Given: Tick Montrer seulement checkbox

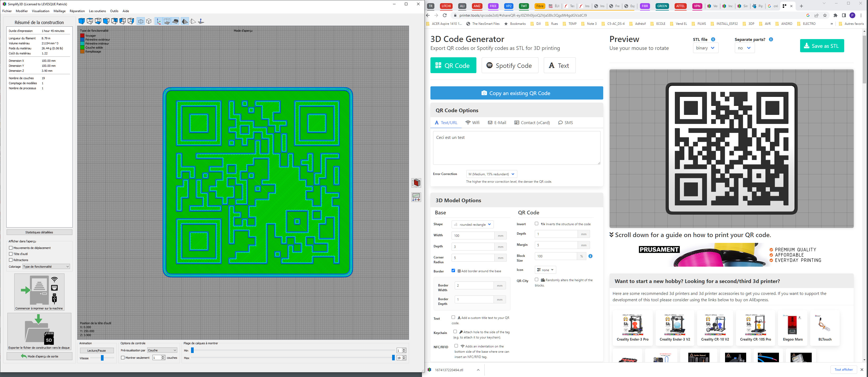Looking at the screenshot, I should (x=123, y=357).
